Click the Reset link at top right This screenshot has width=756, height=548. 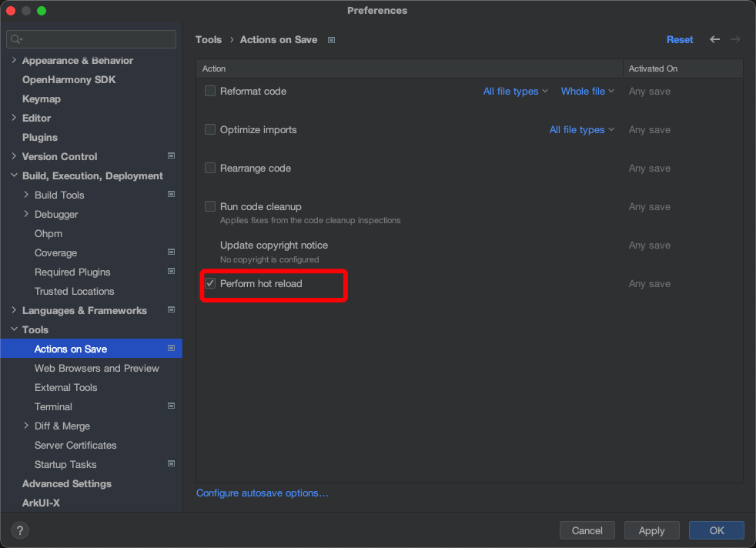680,39
